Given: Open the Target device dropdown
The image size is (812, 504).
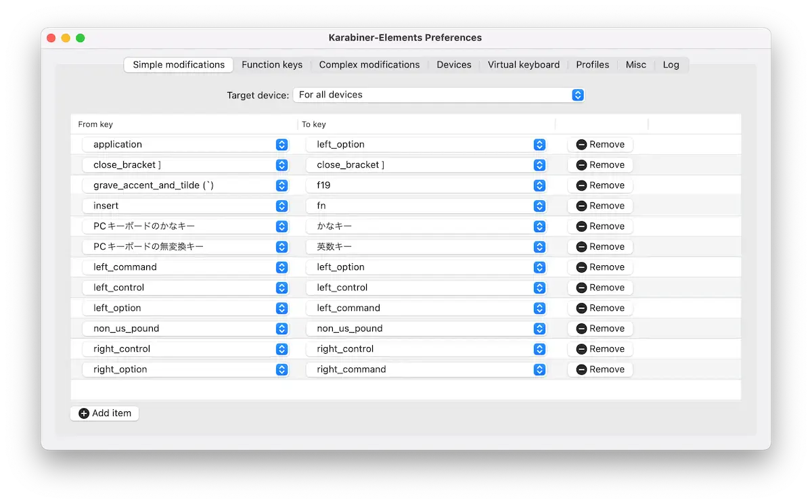Looking at the screenshot, I should 438,95.
